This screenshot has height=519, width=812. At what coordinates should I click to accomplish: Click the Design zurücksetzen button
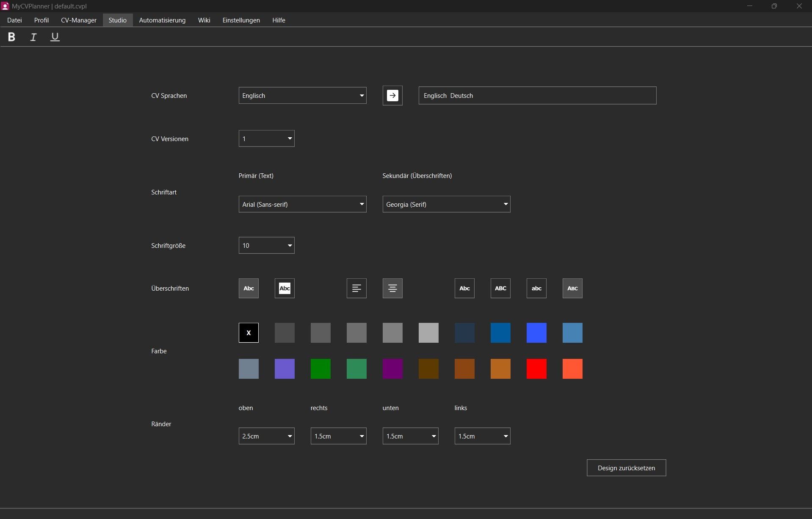626,468
